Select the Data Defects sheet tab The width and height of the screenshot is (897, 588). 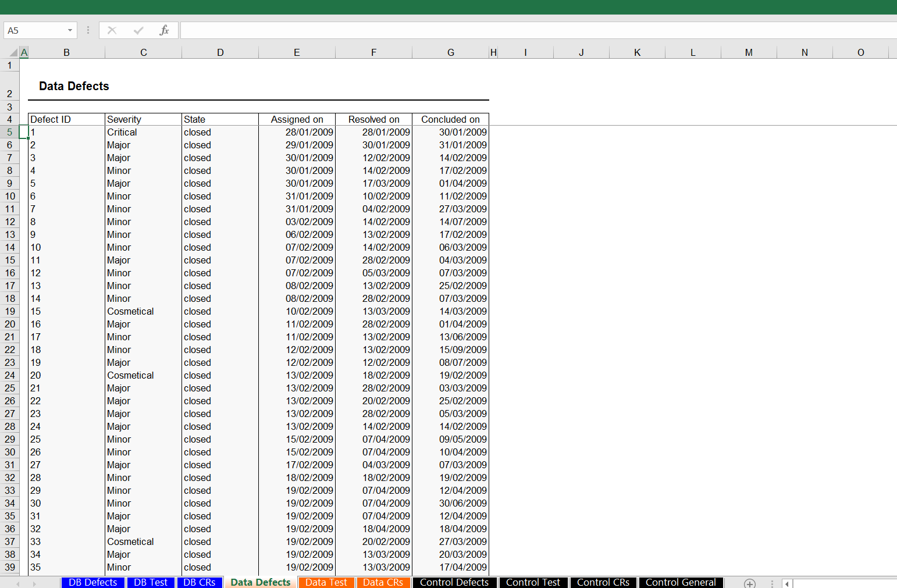click(261, 582)
